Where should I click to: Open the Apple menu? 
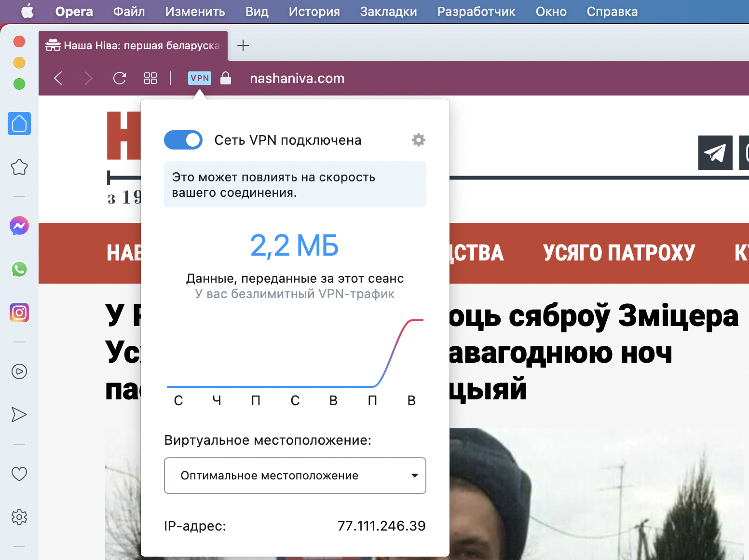pos(27,11)
